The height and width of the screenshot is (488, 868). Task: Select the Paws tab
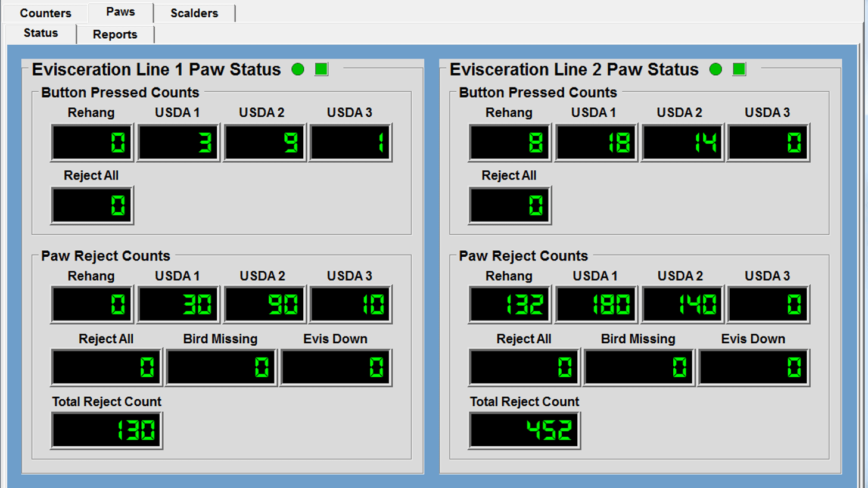(121, 12)
